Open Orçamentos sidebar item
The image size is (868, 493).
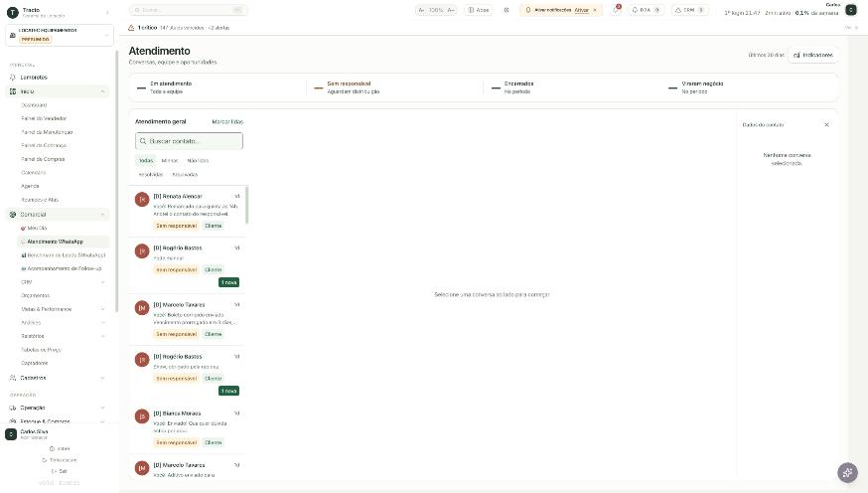[x=36, y=296]
